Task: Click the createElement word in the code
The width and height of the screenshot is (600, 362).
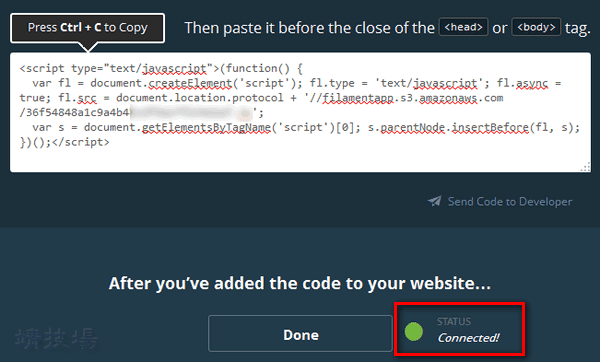Action: (190, 83)
